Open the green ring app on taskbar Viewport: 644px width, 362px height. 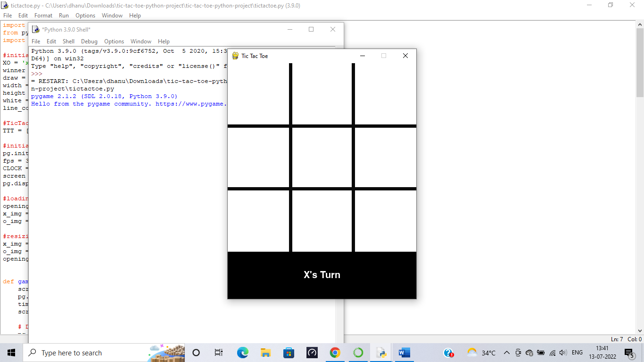coord(358,353)
